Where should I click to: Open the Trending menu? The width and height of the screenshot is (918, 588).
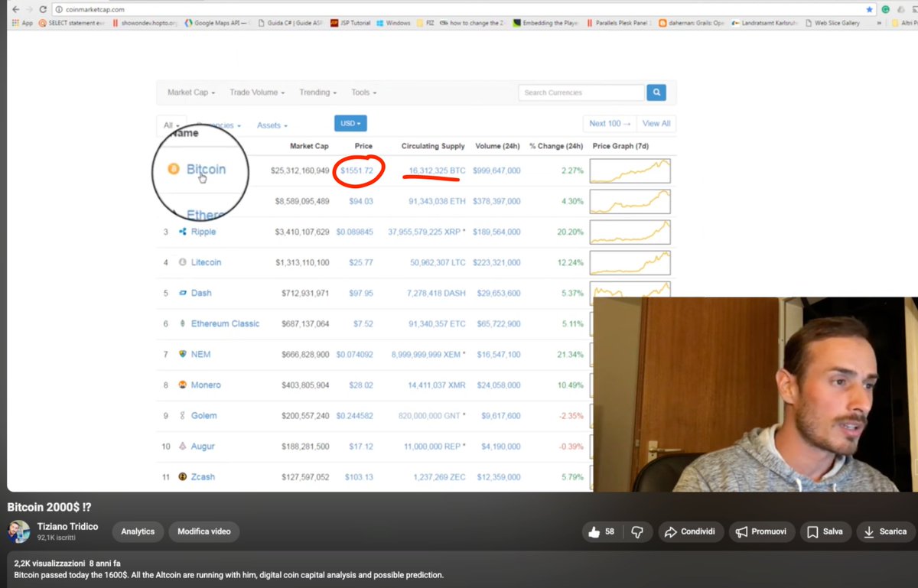pyautogui.click(x=317, y=93)
